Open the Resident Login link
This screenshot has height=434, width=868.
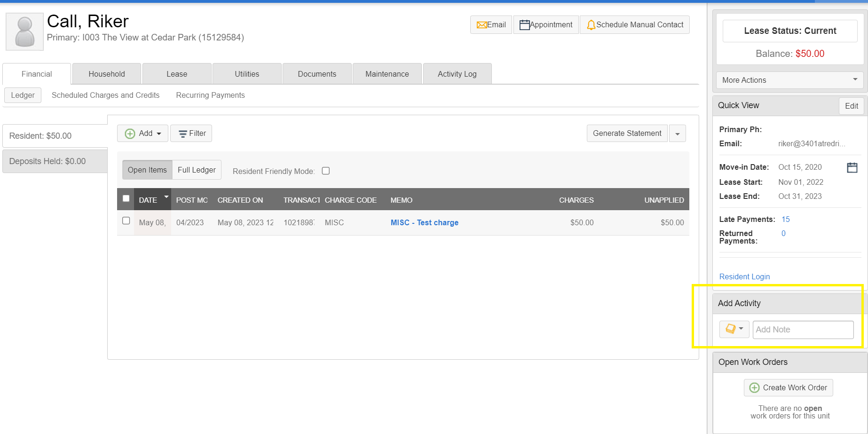pyautogui.click(x=744, y=276)
